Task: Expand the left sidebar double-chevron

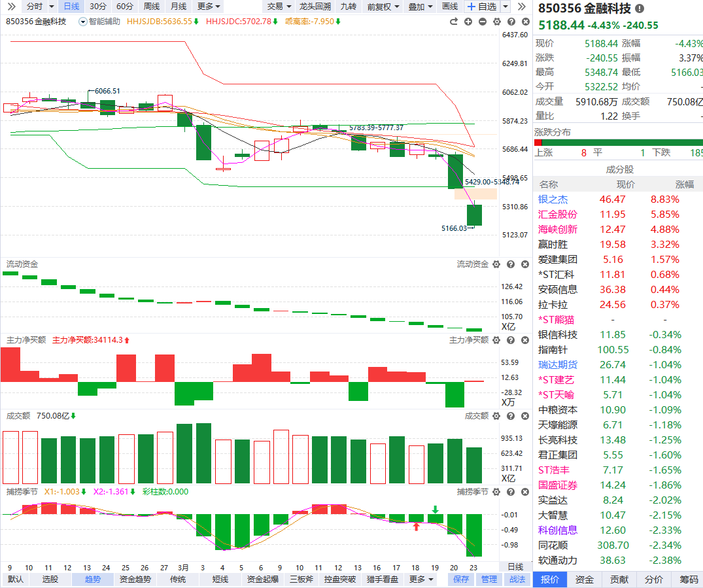Action: (x=11, y=7)
